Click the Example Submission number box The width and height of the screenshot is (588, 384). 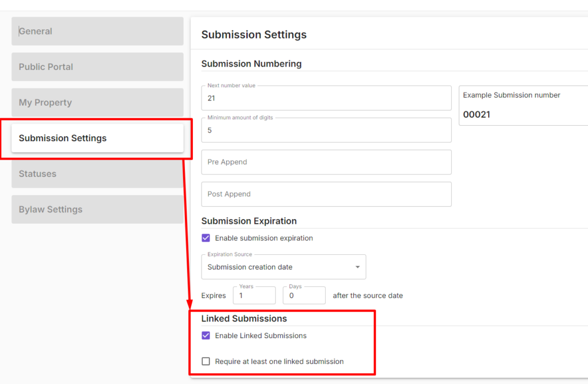[x=523, y=106]
